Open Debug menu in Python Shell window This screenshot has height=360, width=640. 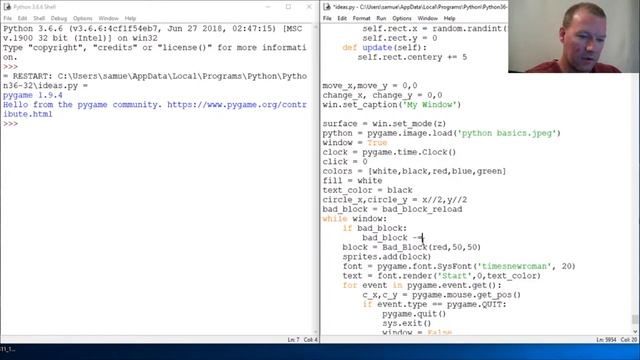pyautogui.click(x=58, y=18)
